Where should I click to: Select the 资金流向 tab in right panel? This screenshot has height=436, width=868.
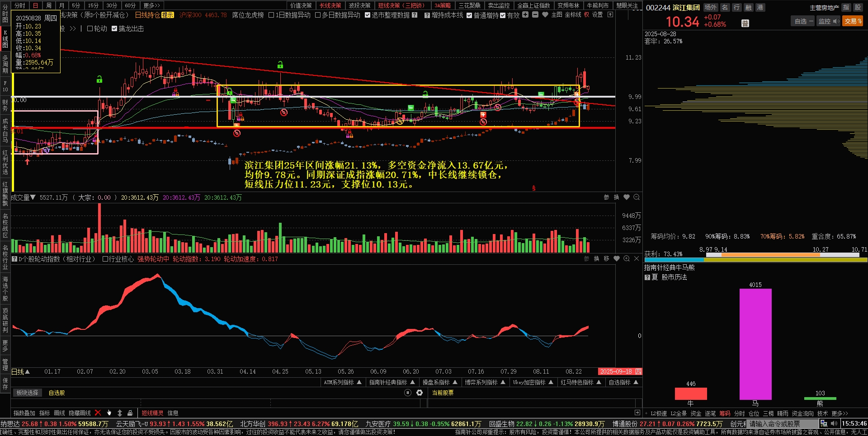pyautogui.click(x=802, y=413)
